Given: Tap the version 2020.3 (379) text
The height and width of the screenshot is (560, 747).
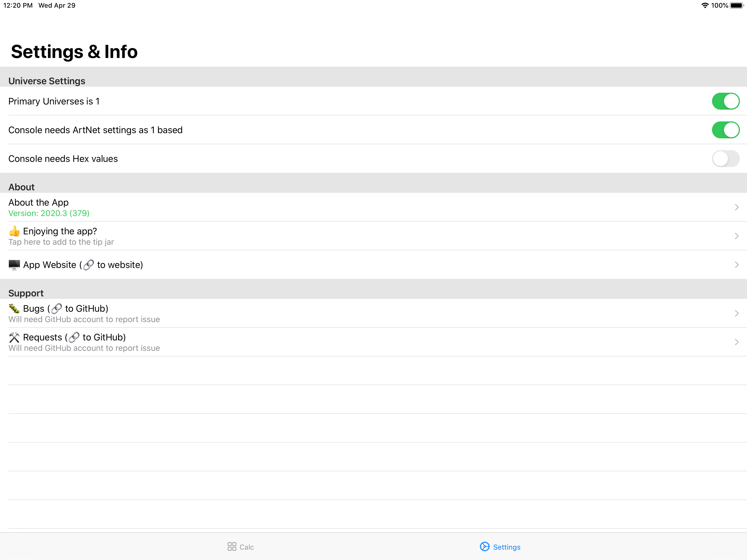Looking at the screenshot, I should [49, 214].
